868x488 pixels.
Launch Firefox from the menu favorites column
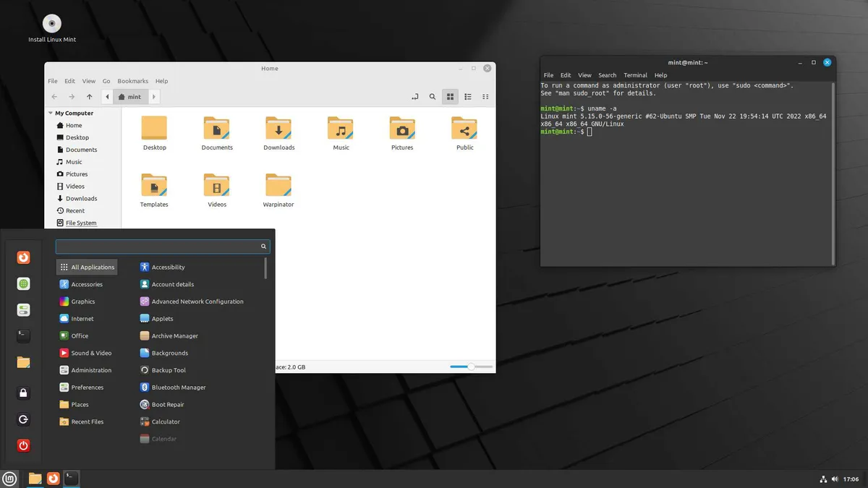23,257
